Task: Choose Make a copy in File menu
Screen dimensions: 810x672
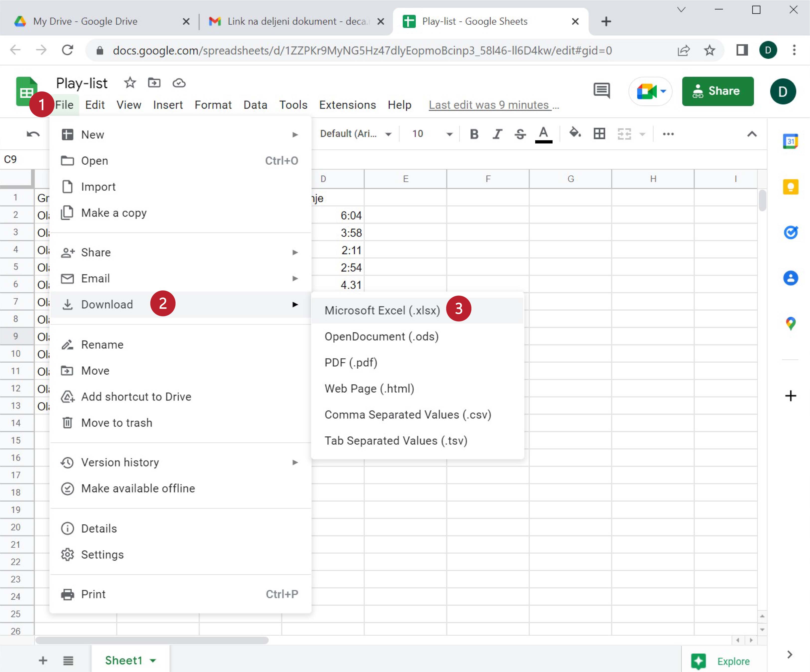Action: click(114, 213)
